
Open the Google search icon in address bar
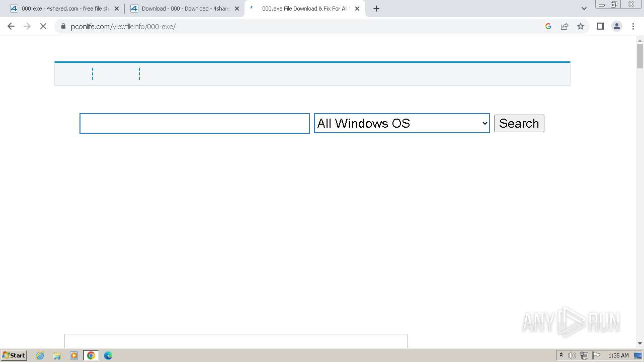click(x=548, y=26)
